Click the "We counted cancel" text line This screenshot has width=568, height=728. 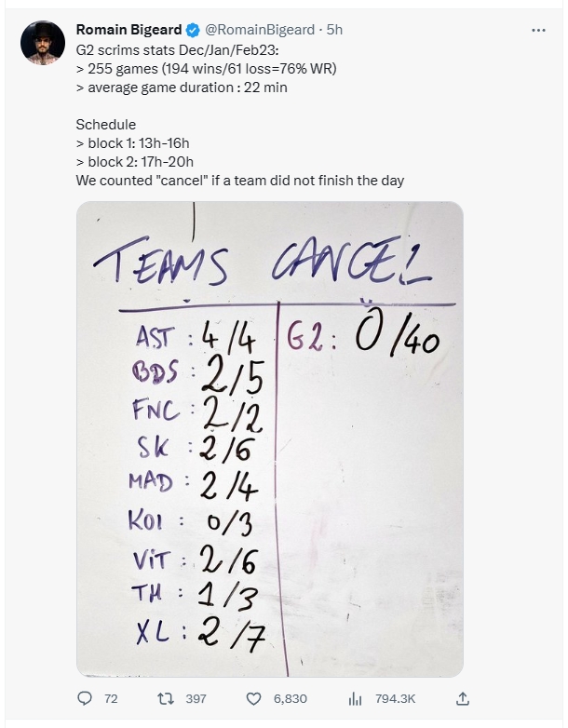tap(239, 181)
